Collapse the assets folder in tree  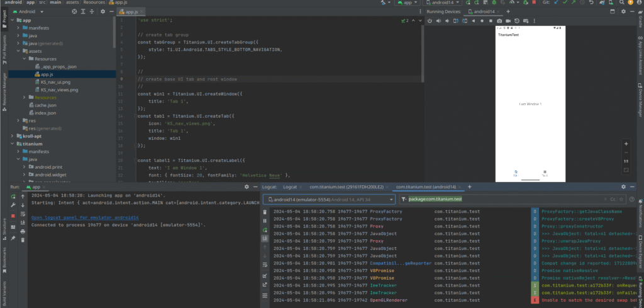[17, 52]
